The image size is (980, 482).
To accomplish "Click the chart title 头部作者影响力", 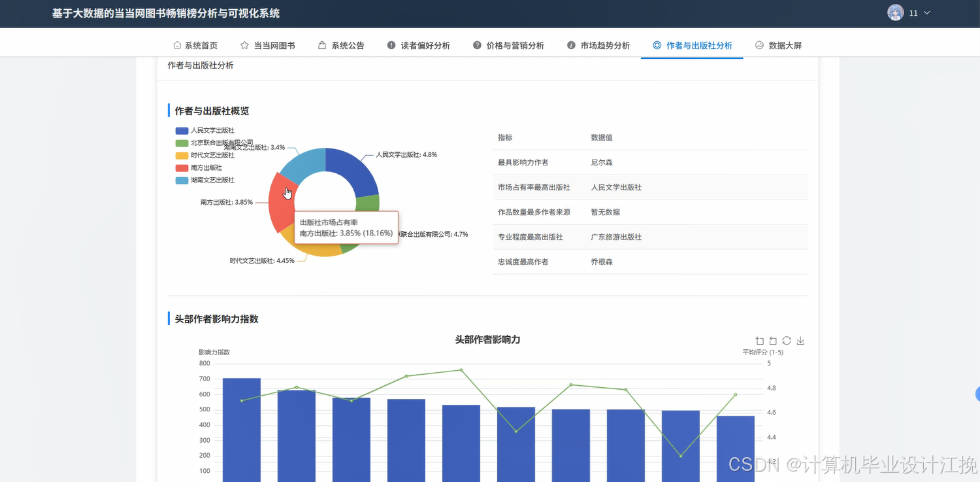I will point(487,339).
